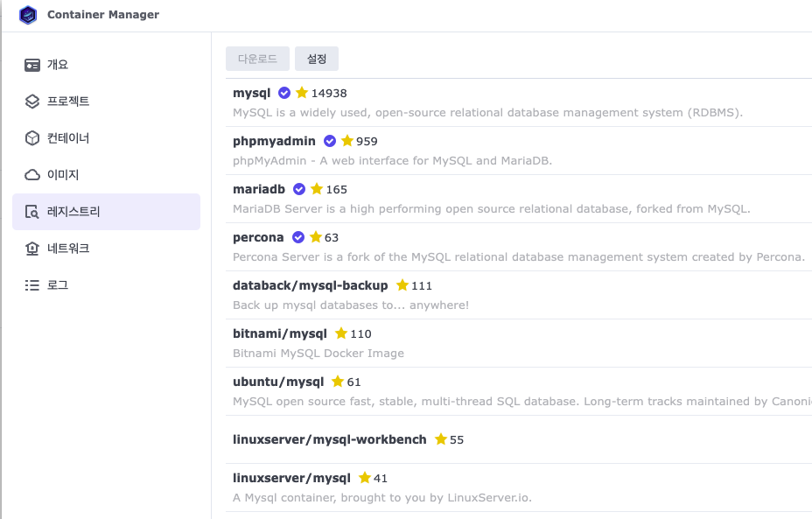
Task: Click the star count 14938
Action: click(329, 94)
